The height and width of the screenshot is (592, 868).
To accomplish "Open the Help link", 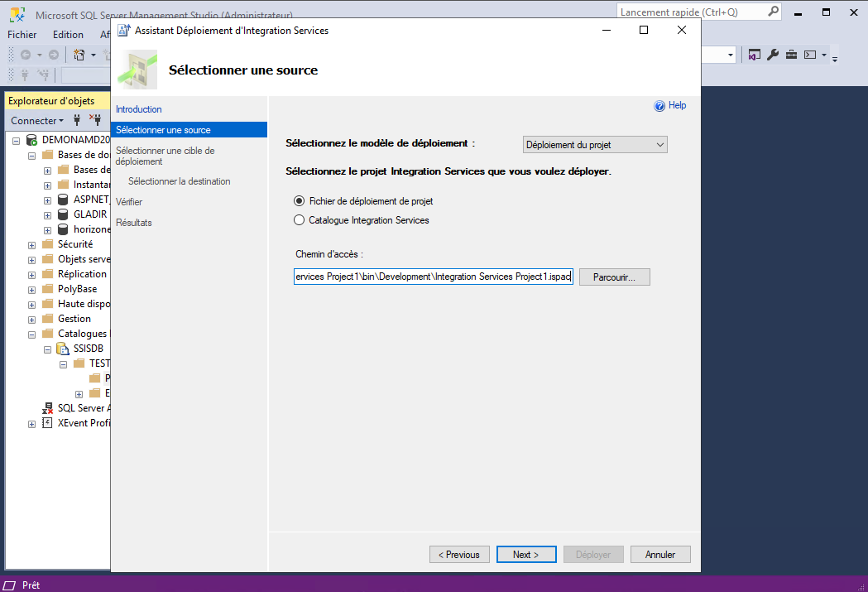I will coord(677,105).
